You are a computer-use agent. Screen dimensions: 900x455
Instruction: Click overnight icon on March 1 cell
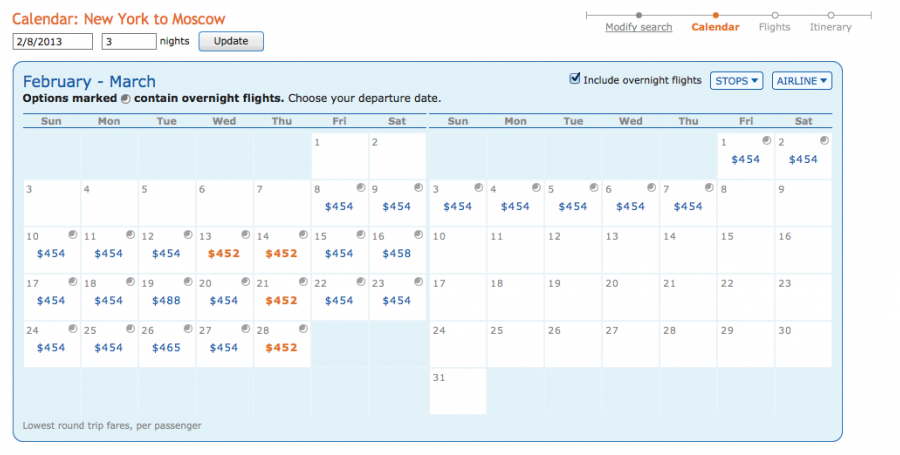point(765,141)
